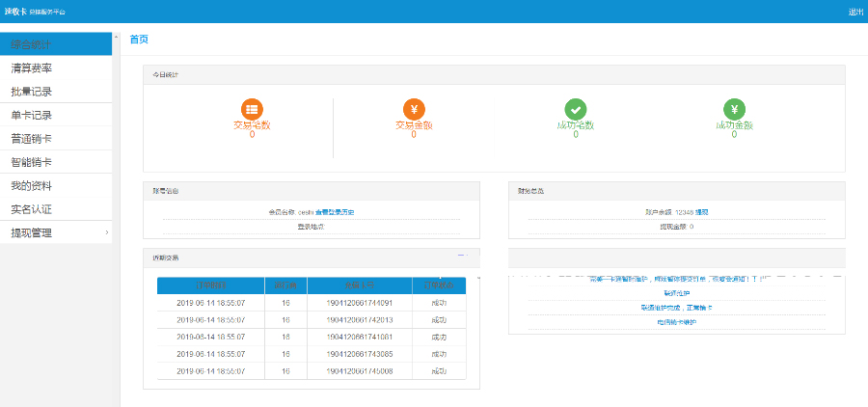Open 综合统计 in the sidebar
The width and height of the screenshot is (868, 407).
[x=32, y=44]
